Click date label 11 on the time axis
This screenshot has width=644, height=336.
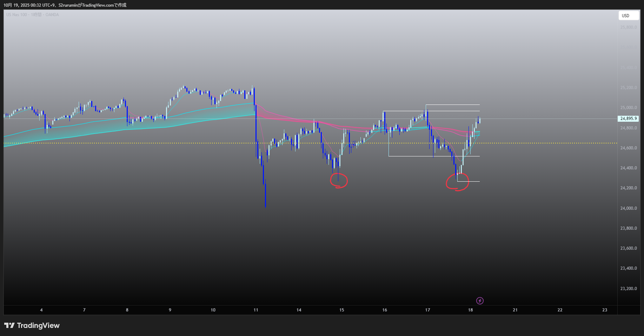point(256,310)
